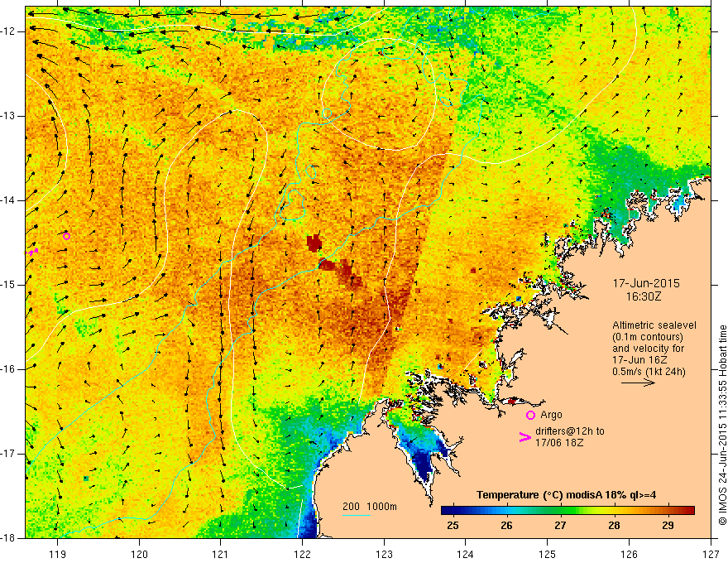Click the cyan isobath sample line under 200 1000m
728x563 pixels.
click(356, 515)
